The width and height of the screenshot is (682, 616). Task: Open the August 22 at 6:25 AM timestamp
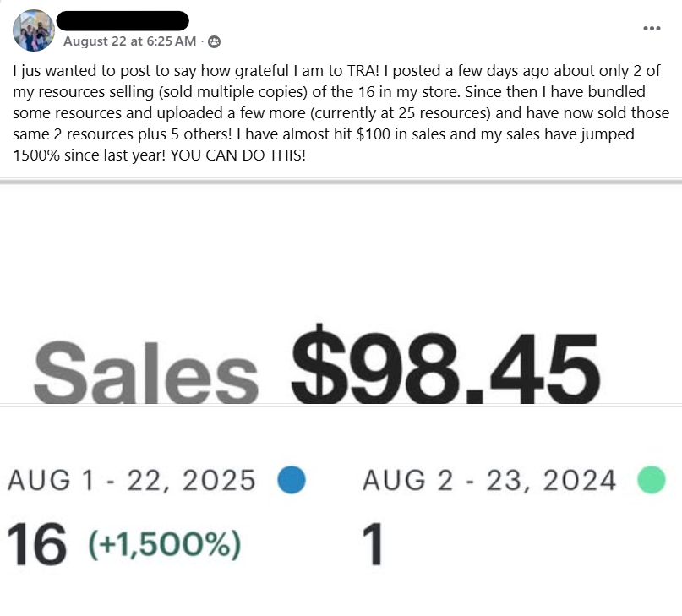click(130, 41)
